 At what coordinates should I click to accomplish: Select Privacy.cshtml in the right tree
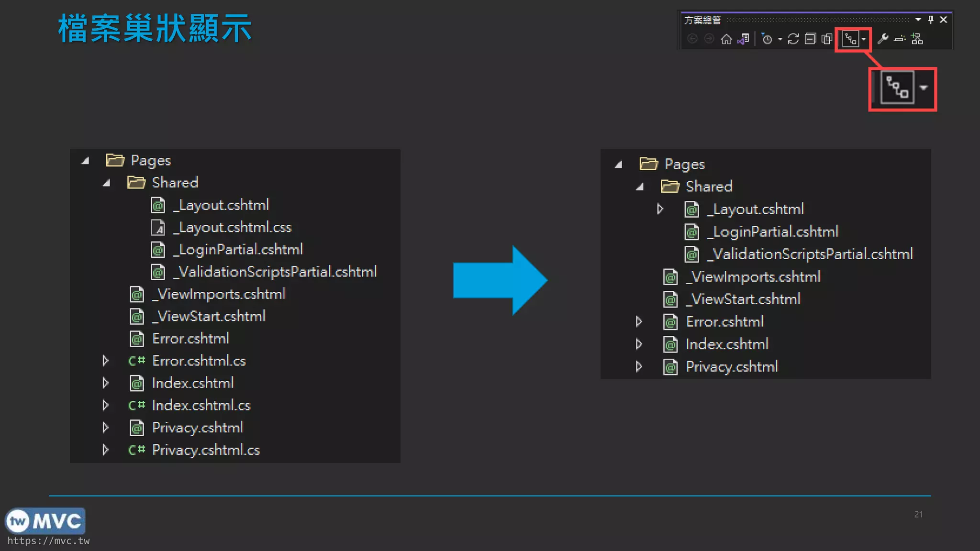732,366
